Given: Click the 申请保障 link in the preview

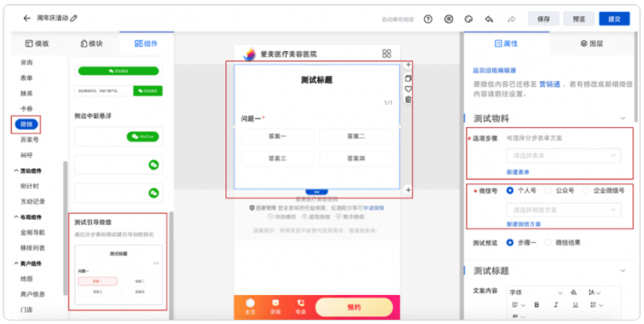Looking at the screenshot, I should 374,208.
